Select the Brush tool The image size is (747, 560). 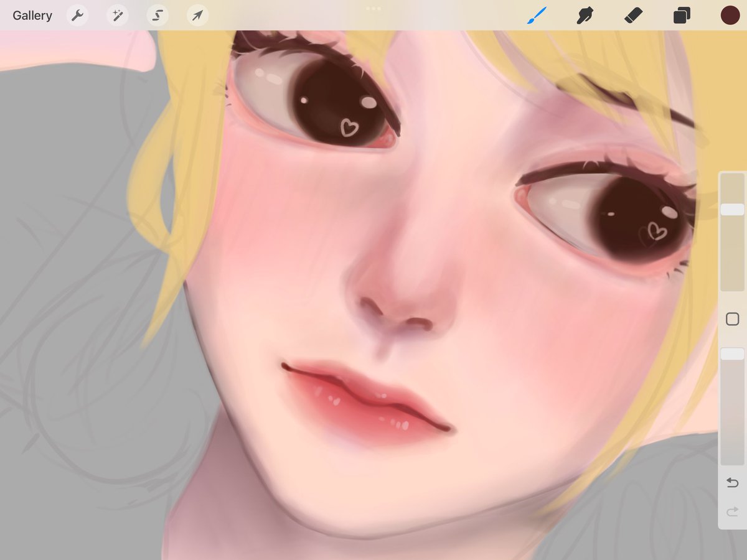point(537,16)
